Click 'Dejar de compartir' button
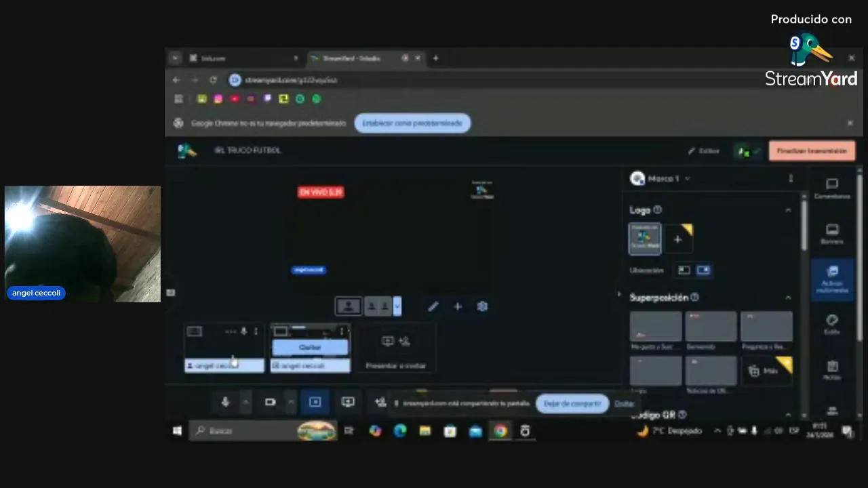This screenshot has height=488, width=868. pyautogui.click(x=572, y=404)
